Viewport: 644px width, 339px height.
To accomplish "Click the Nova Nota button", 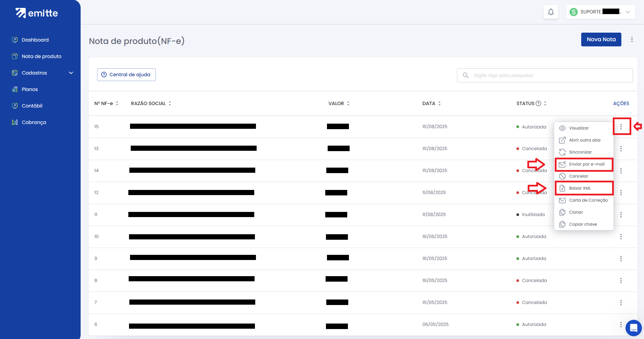I will coord(601,39).
